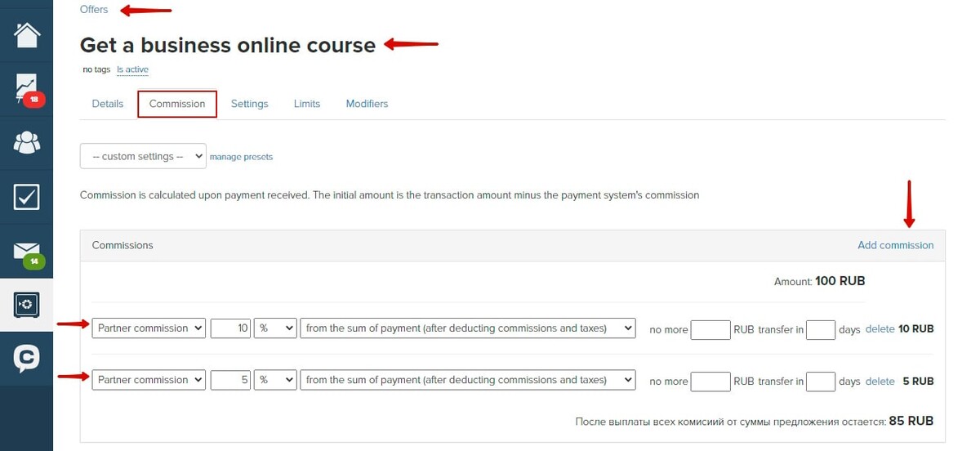Open the tasks checkmark icon in sidebar
This screenshot has width=980, height=451.
(26, 197)
